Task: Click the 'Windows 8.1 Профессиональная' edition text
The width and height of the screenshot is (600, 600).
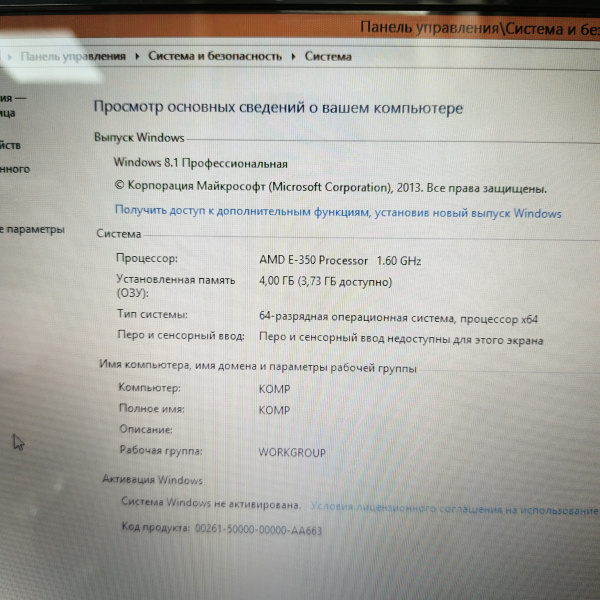Action: click(x=201, y=163)
